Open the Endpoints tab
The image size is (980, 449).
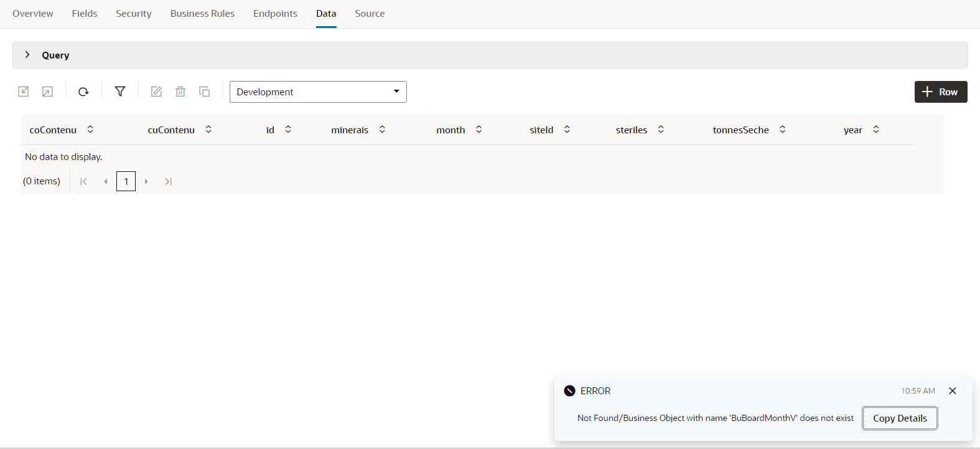(x=275, y=14)
